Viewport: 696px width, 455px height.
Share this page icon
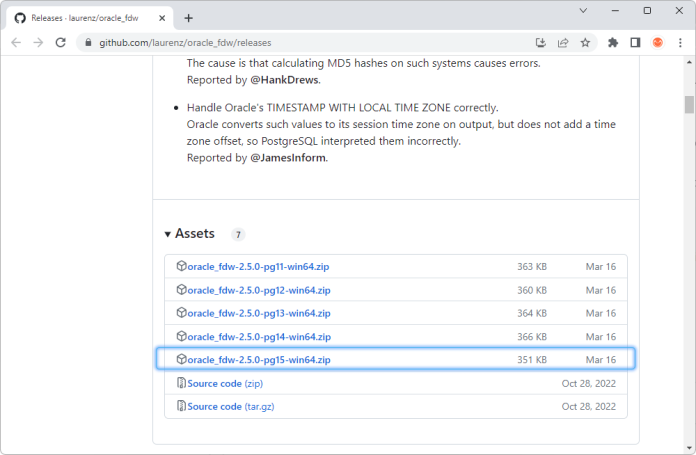point(563,43)
